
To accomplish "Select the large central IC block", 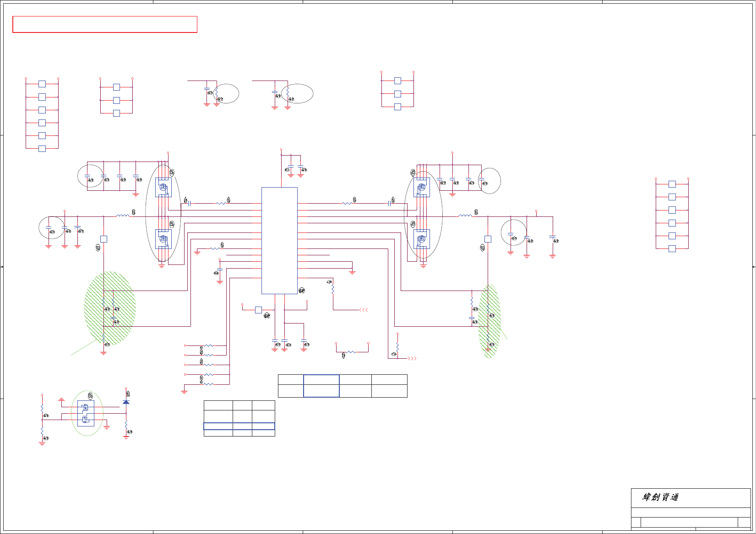I will [279, 241].
